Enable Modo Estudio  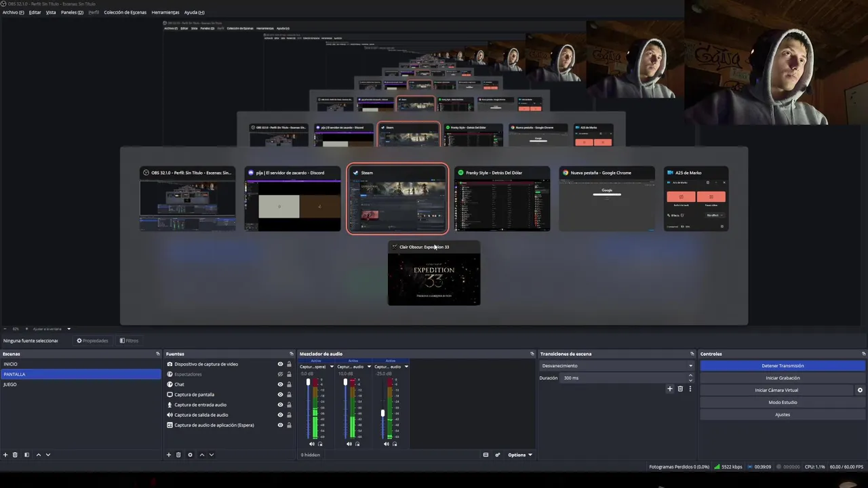coord(783,403)
